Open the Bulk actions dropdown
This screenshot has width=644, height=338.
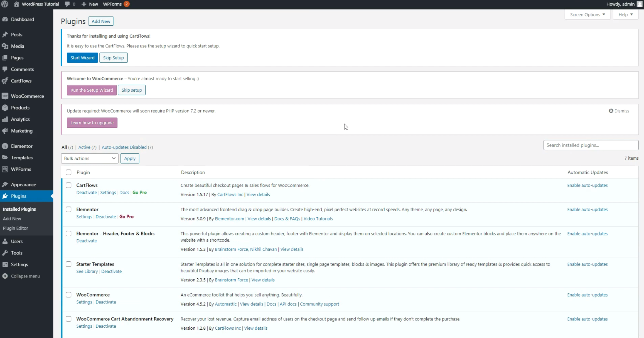click(90, 158)
